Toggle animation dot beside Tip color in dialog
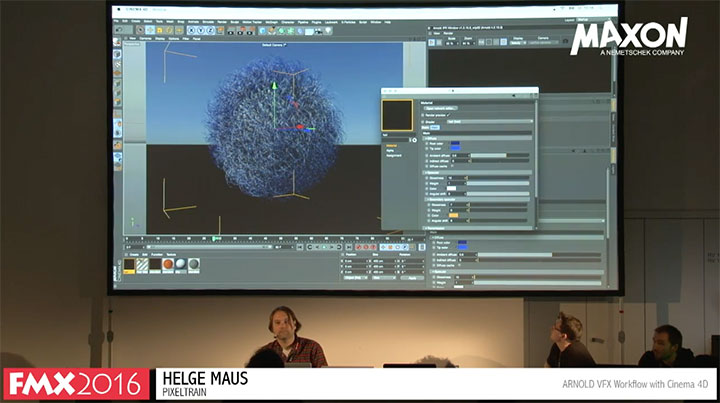The image size is (720, 403). pos(427,149)
